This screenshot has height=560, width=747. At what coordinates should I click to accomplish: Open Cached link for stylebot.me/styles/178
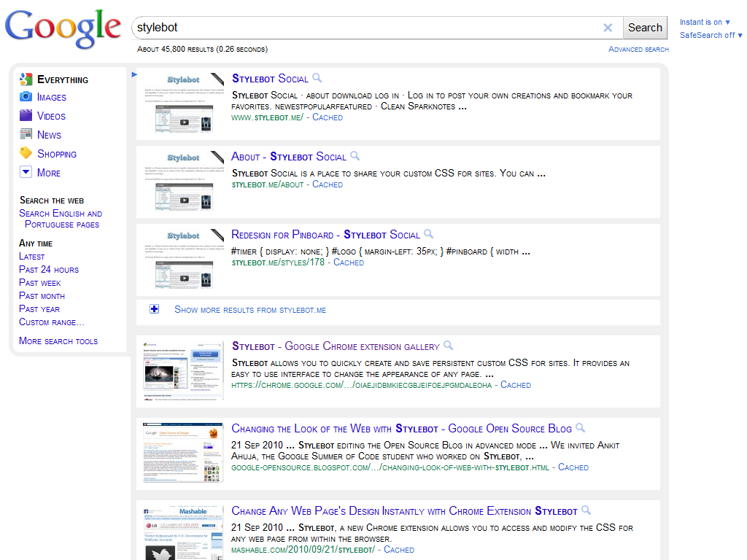pos(349,262)
